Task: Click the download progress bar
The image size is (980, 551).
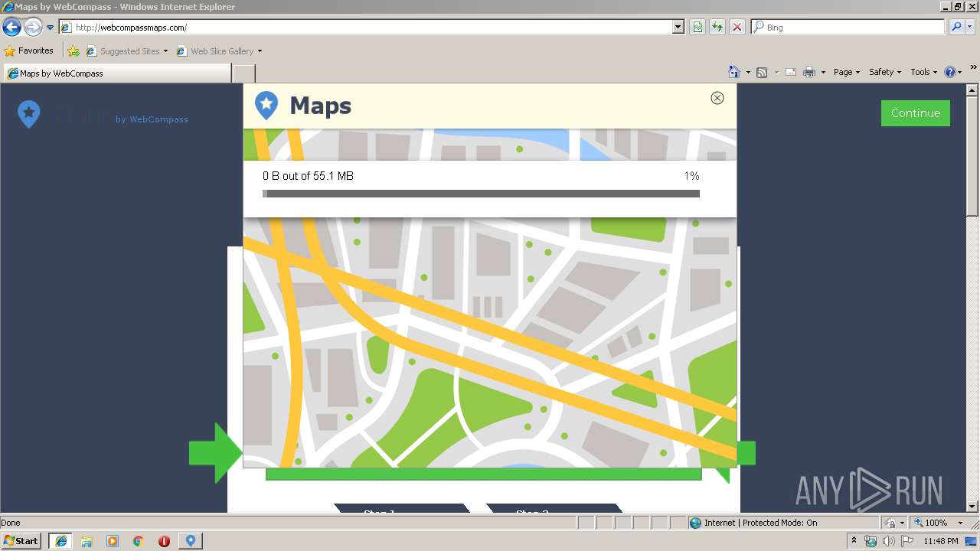Action: click(481, 194)
